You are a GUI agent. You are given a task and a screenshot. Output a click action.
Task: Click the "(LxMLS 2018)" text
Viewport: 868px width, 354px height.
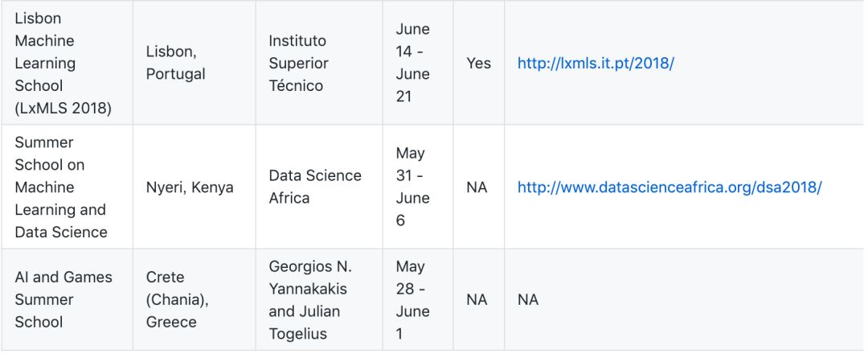tap(63, 108)
